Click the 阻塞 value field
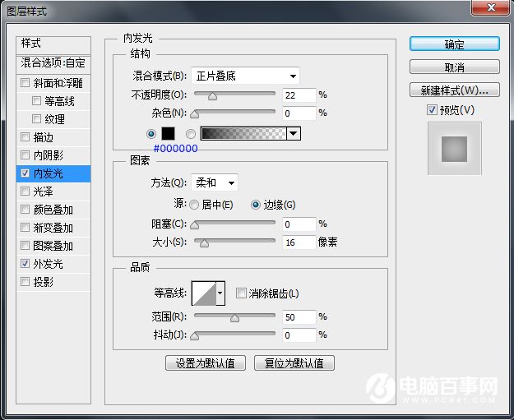 pyautogui.click(x=299, y=224)
